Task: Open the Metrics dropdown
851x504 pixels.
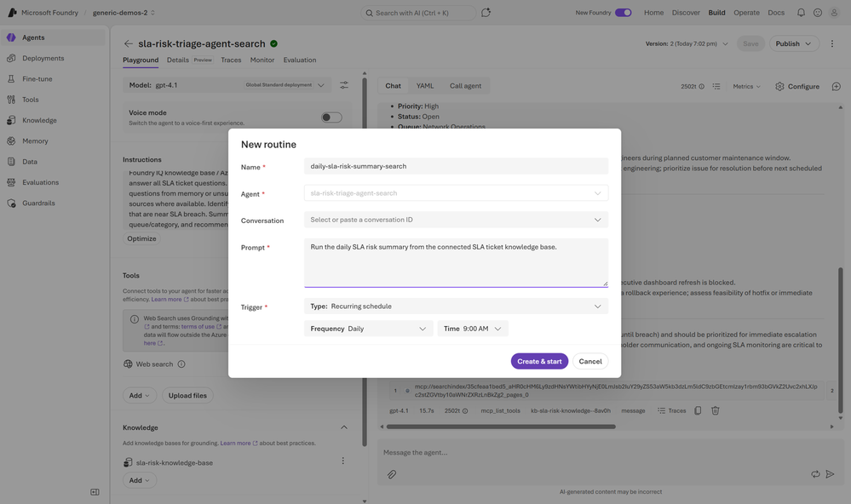Action: point(747,86)
